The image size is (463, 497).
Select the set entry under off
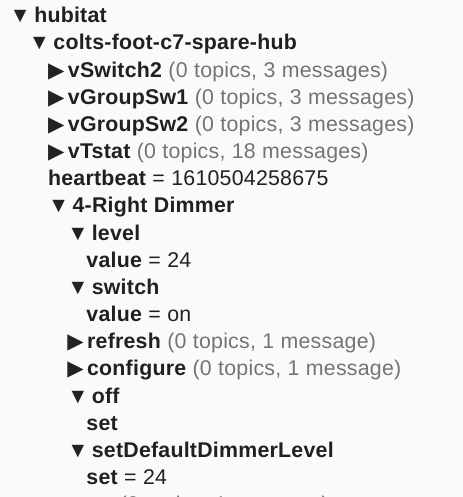tap(102, 423)
